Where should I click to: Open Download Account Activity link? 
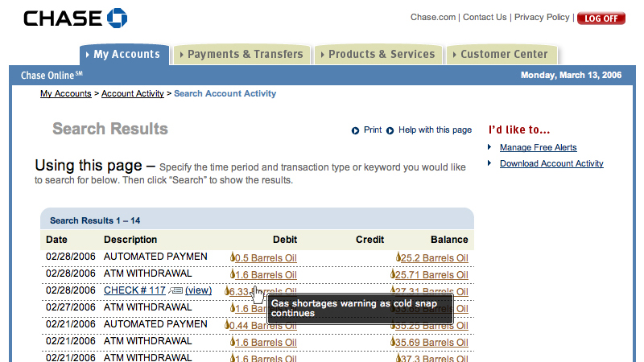[x=551, y=163]
